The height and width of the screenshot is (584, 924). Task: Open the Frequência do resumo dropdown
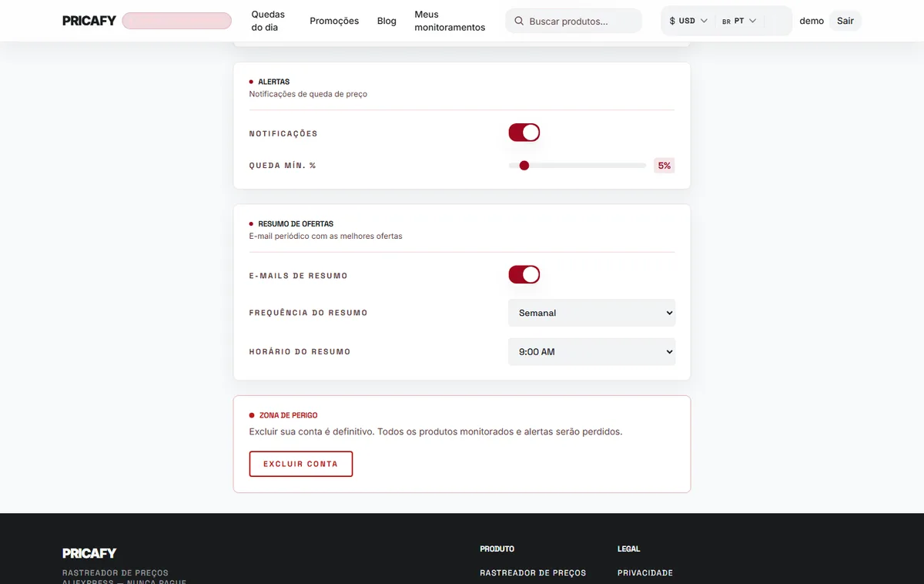pos(591,313)
